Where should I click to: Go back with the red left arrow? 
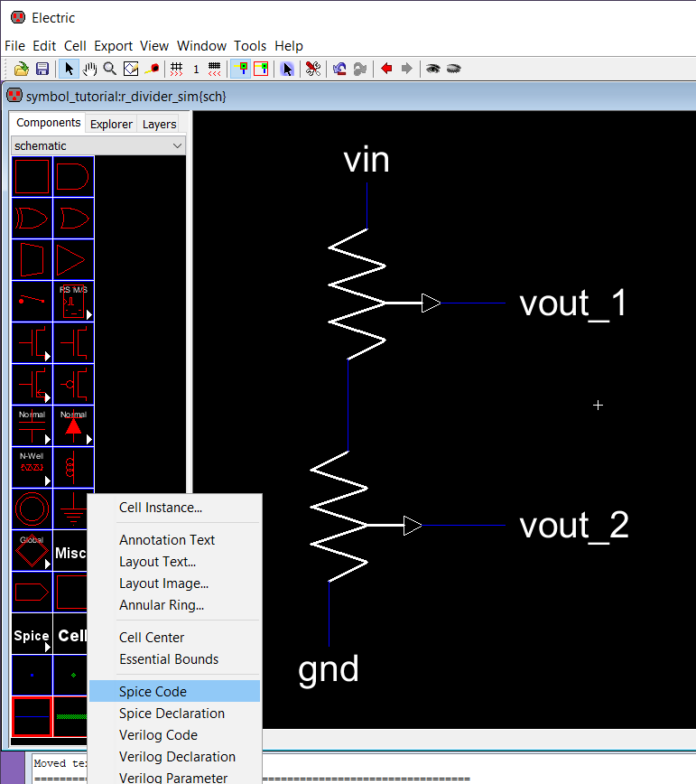(x=386, y=69)
